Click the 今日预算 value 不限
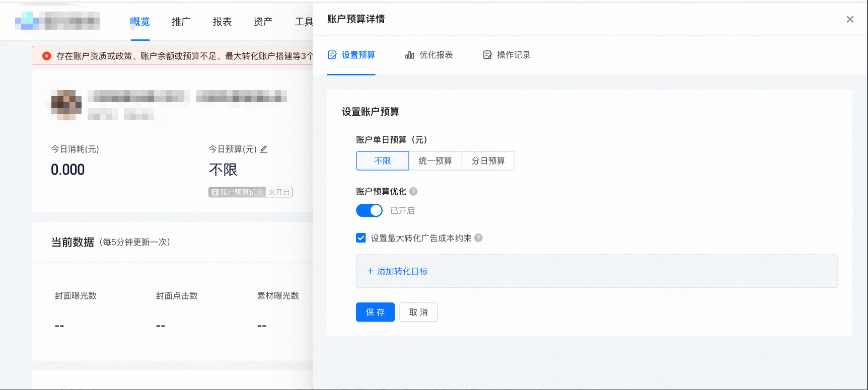Viewport: 868px width, 390px height. [223, 170]
